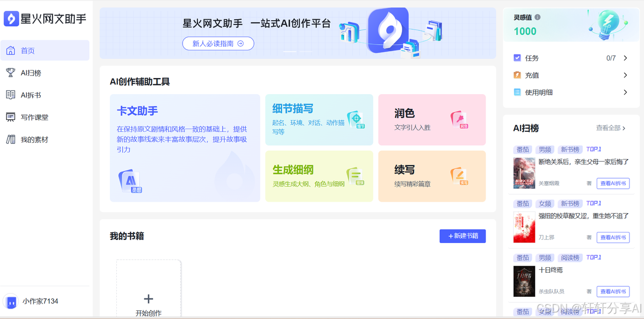The height and width of the screenshot is (319, 644).
Task: Click the 新人必读指南 button
Action: click(x=218, y=43)
